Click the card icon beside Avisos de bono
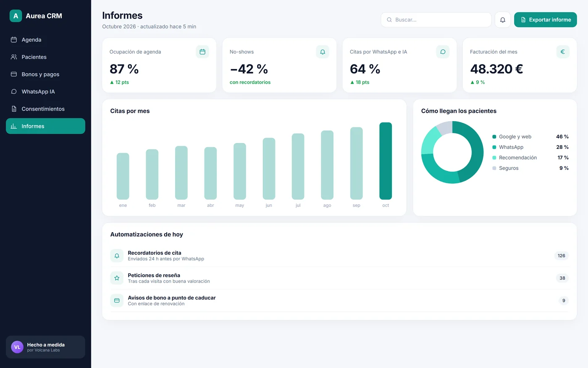 point(117,300)
